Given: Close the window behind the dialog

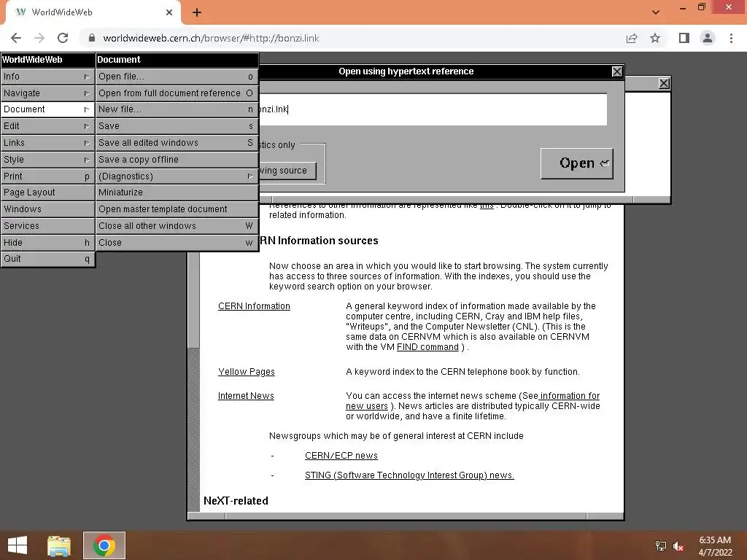Looking at the screenshot, I should pos(664,83).
